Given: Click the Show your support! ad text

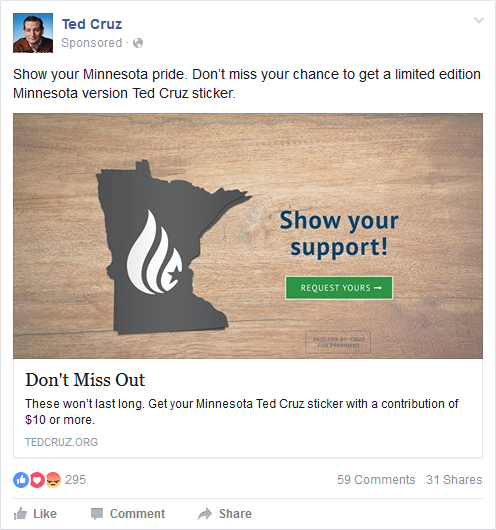Looking at the screenshot, I should (x=339, y=234).
